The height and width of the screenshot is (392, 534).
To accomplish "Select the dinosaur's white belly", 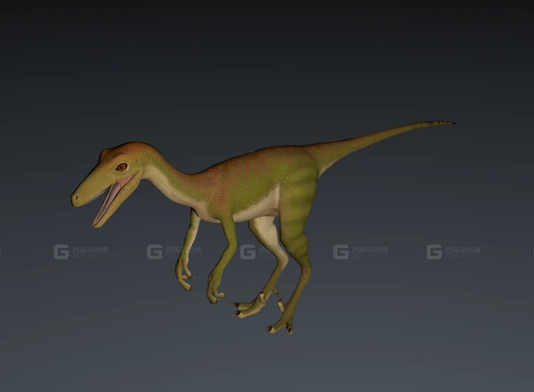I will (x=257, y=207).
